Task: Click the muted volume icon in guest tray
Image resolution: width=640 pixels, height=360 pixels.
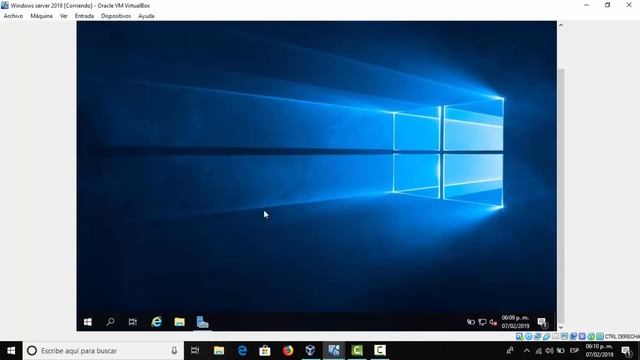Action: (x=493, y=322)
